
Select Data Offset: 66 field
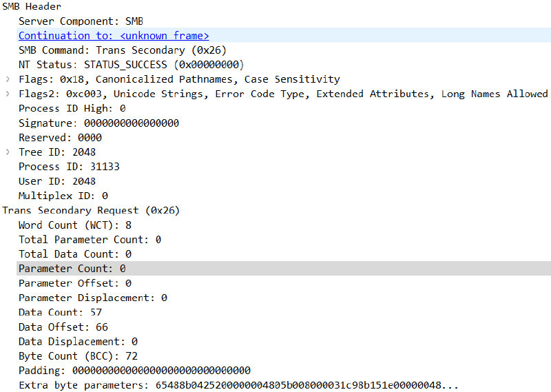pyautogui.click(x=63, y=327)
